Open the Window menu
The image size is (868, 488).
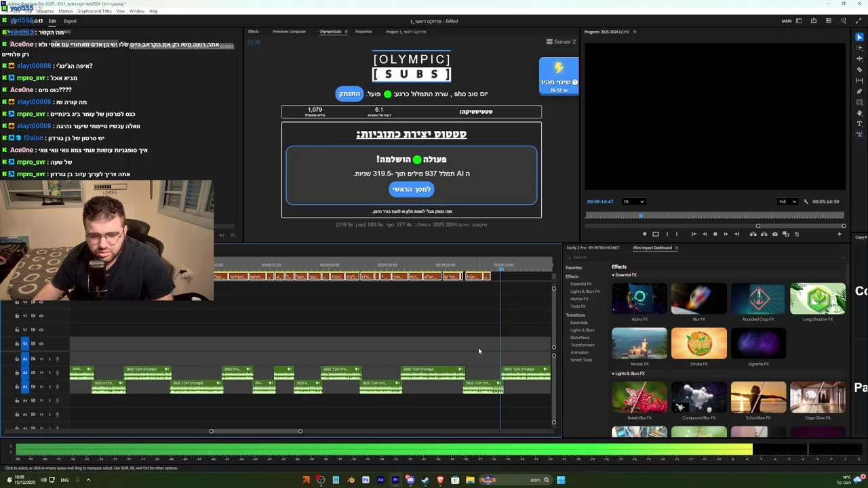pos(136,11)
